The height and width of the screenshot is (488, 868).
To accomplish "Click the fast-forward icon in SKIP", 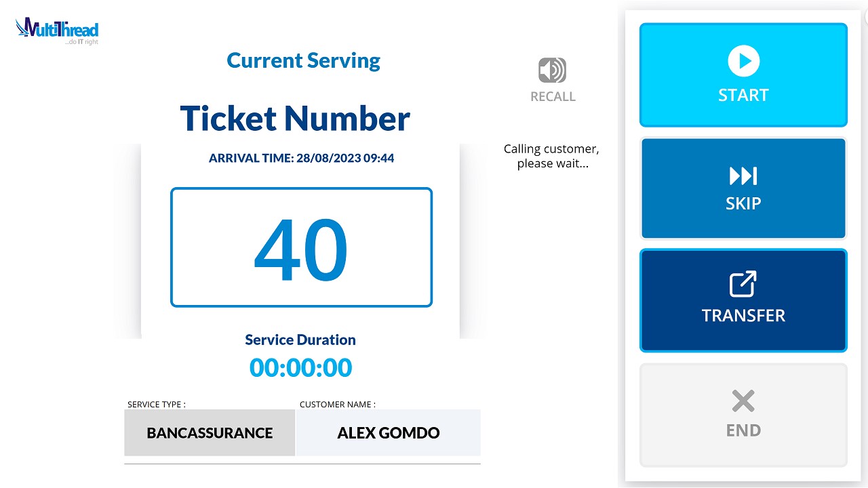I will 743,176.
